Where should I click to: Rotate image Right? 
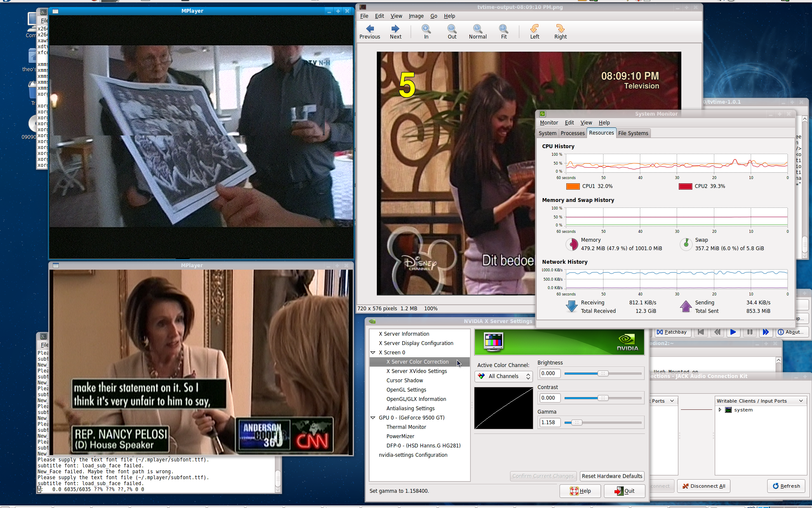click(560, 31)
